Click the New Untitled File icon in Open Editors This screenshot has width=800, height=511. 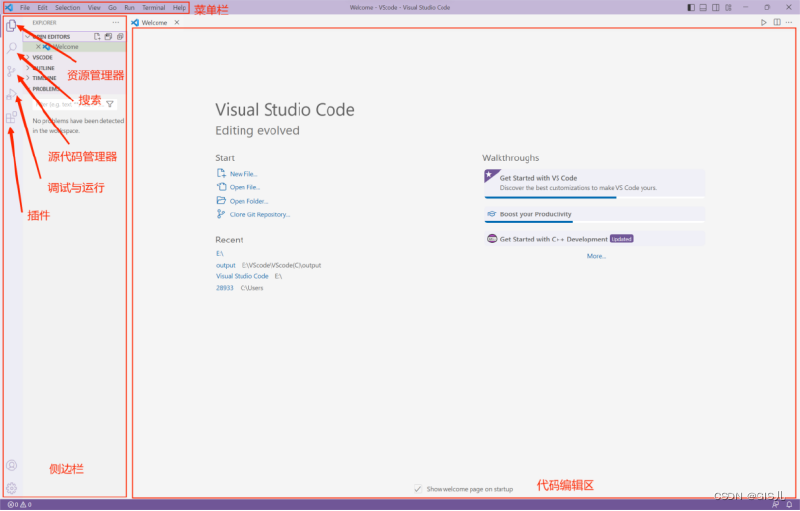click(x=97, y=37)
